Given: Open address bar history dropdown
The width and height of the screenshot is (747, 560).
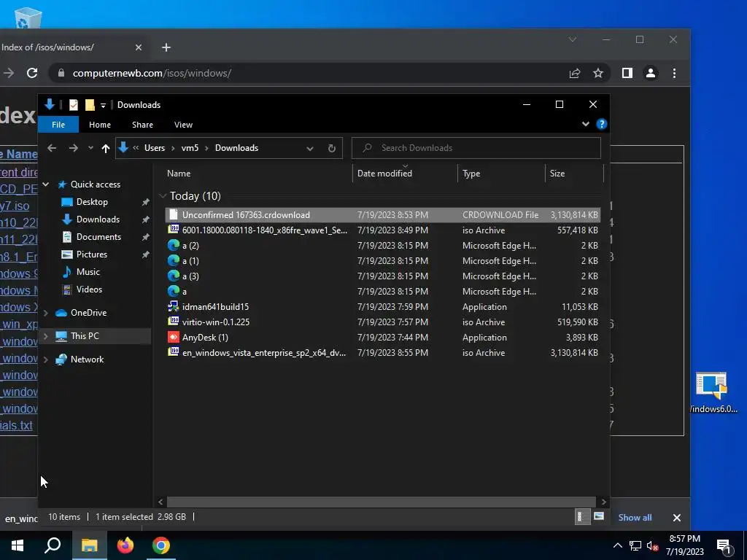Looking at the screenshot, I should coord(310,149).
